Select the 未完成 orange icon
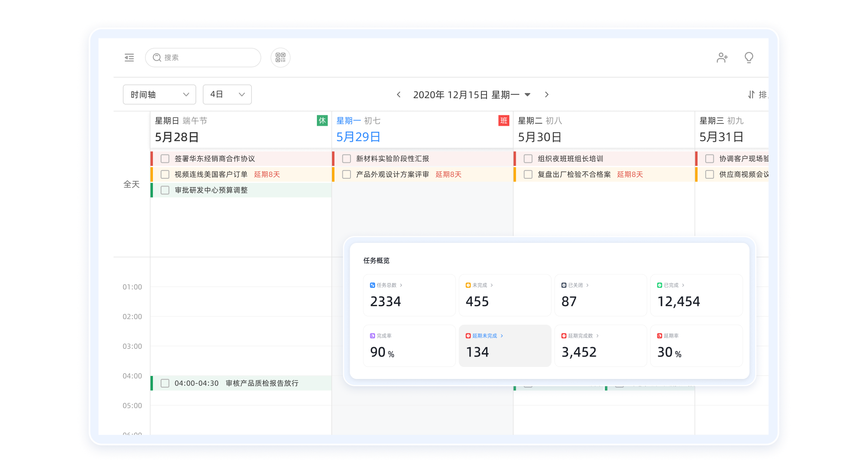Image resolution: width=868 pixels, height=472 pixels. pos(468,285)
